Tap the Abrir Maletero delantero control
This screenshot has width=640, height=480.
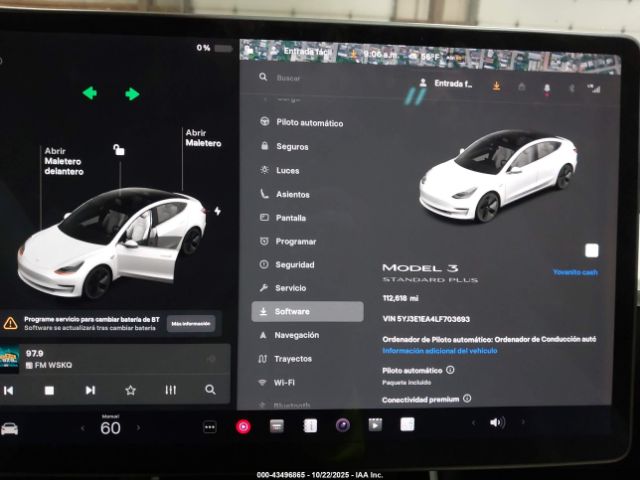pyautogui.click(x=64, y=161)
